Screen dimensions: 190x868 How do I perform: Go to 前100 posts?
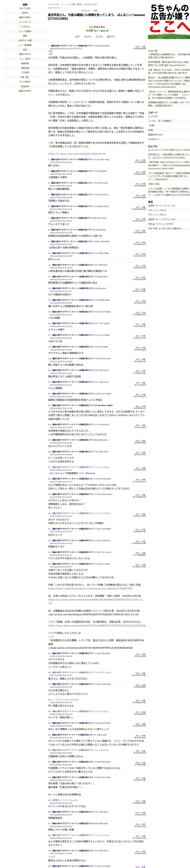pyautogui.click(x=87, y=37)
